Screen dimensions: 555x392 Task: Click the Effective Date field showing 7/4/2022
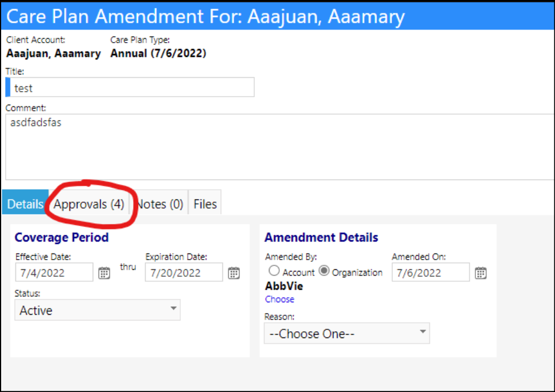(x=54, y=272)
